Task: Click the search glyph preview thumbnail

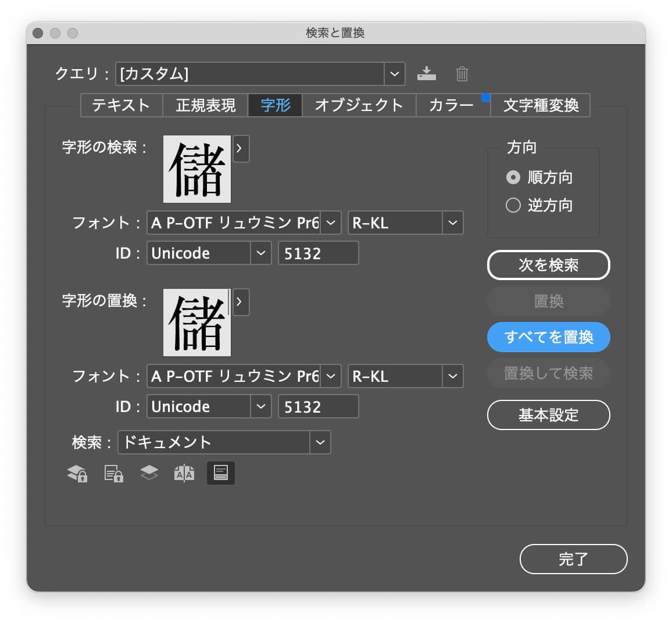Action: [197, 169]
